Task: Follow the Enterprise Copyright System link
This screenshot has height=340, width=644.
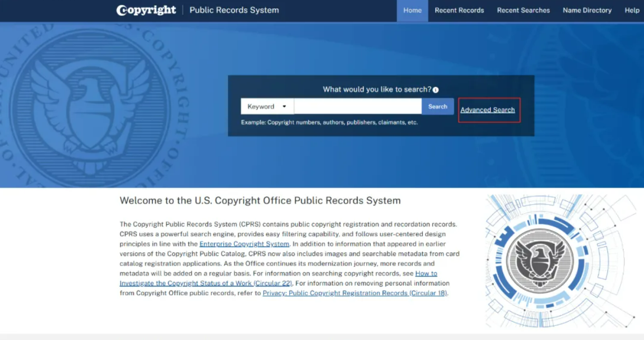Action: click(x=244, y=244)
